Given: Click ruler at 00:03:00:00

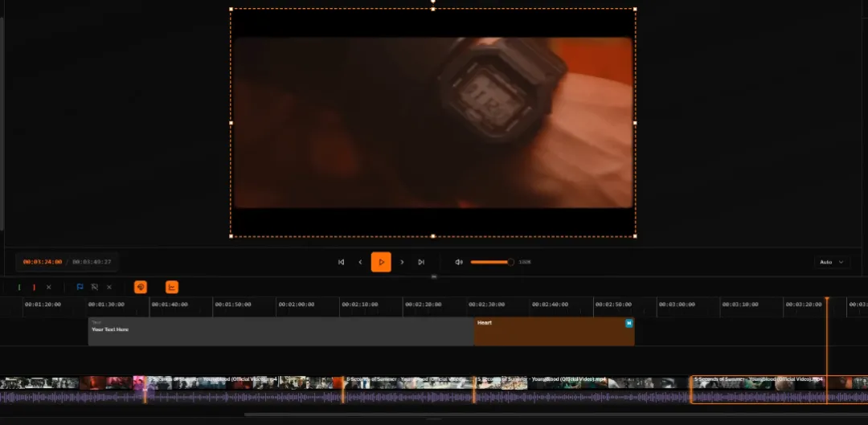Looking at the screenshot, I should 677,304.
